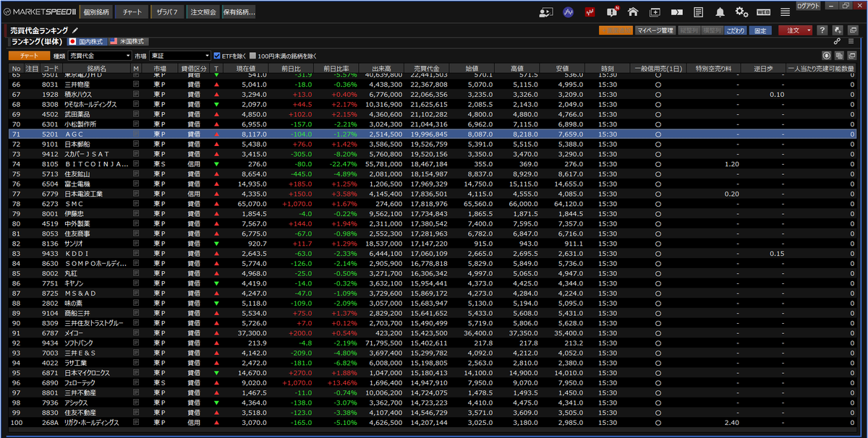Viewport: 868px width, 438px height.
Task: Toggle the こだわり button
Action: (736, 30)
